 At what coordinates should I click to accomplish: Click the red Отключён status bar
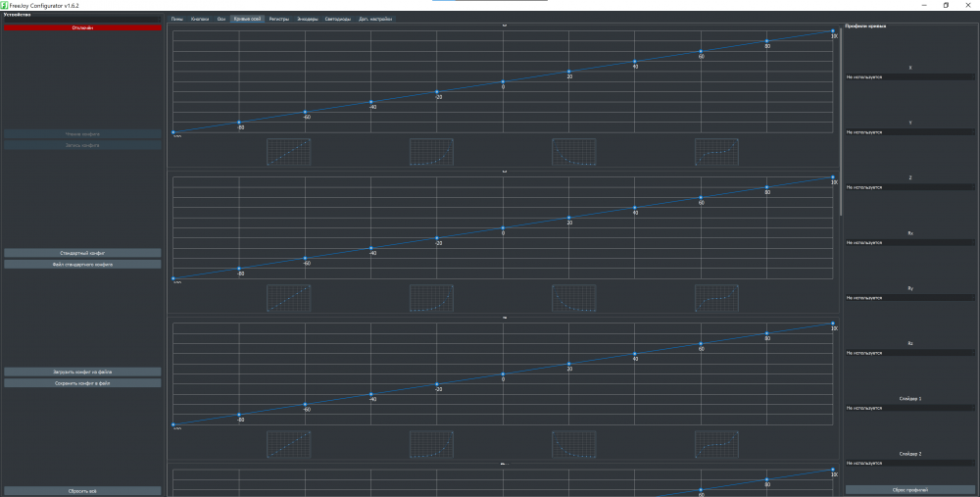coord(82,27)
